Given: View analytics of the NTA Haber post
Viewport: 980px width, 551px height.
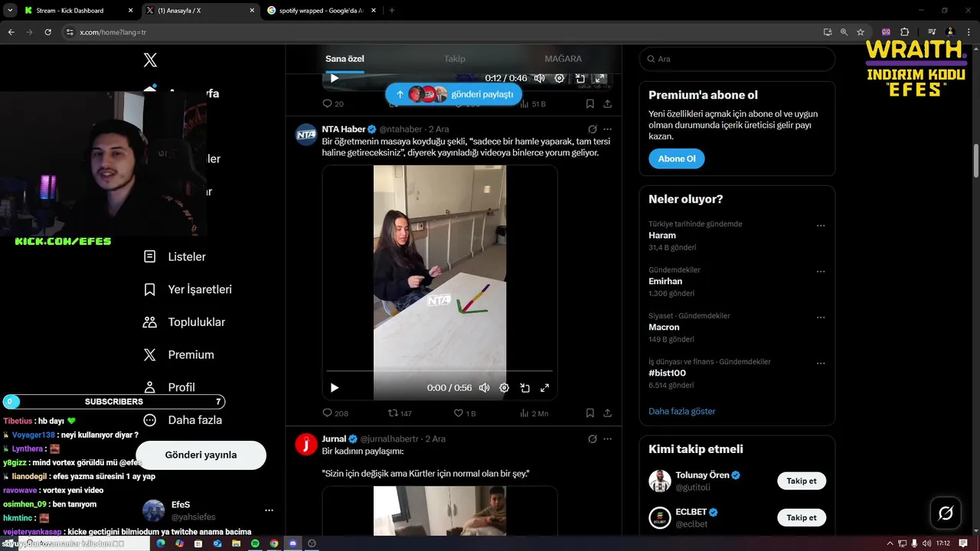Looking at the screenshot, I should pyautogui.click(x=534, y=413).
